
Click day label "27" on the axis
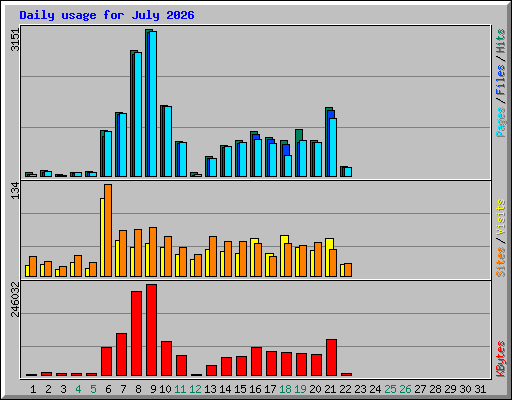tap(420, 389)
